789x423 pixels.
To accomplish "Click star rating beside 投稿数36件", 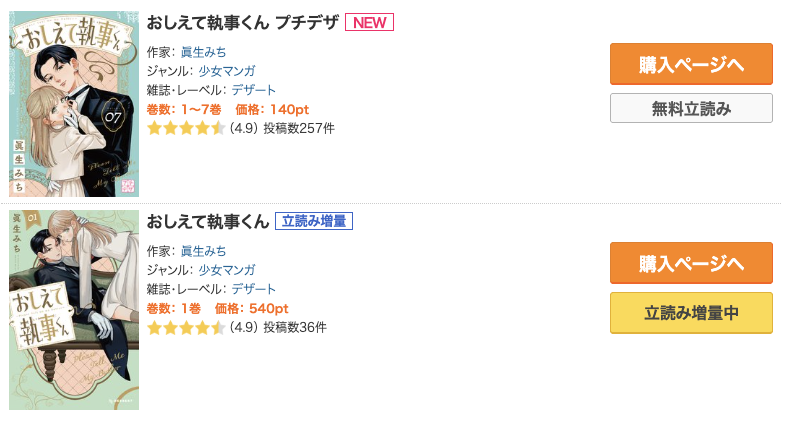I will pos(186,327).
